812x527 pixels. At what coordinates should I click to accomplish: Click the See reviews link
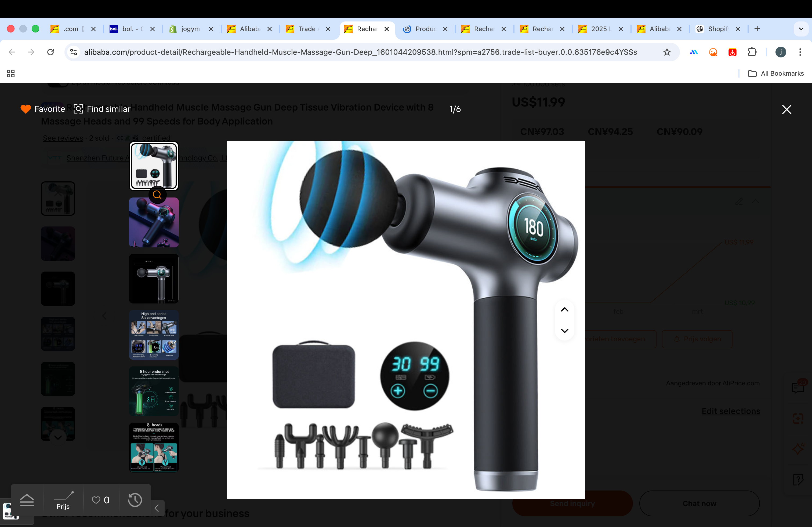pos(63,138)
